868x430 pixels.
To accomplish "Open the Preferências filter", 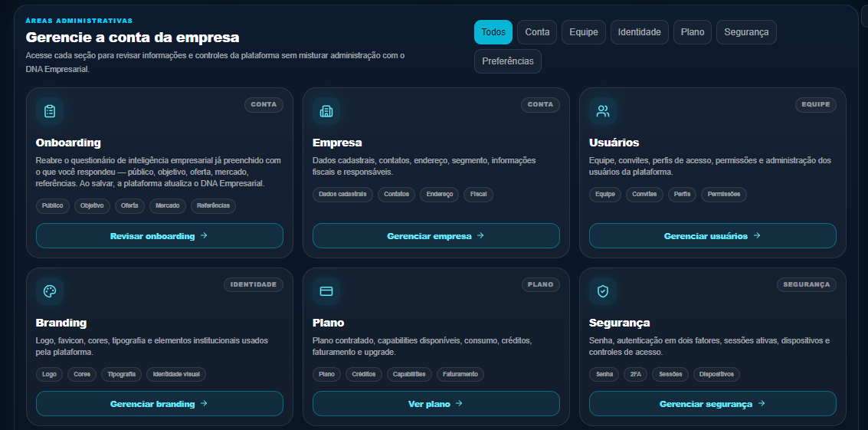I will (x=508, y=61).
